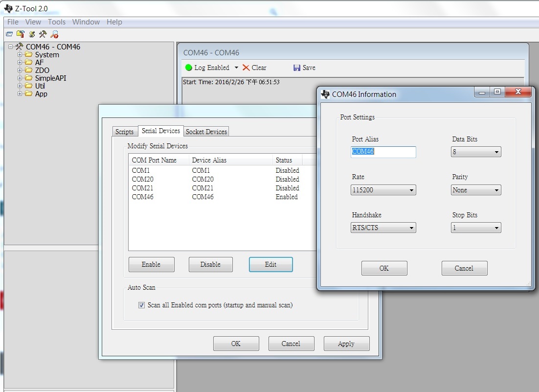Click the yellow folder with tools toolbar icon
This screenshot has width=539, height=392.
tap(21, 34)
